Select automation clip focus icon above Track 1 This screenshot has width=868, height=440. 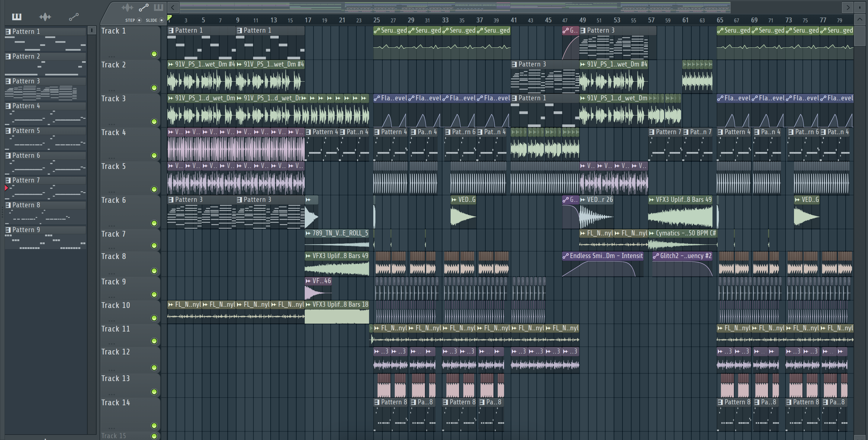pyautogui.click(x=143, y=8)
